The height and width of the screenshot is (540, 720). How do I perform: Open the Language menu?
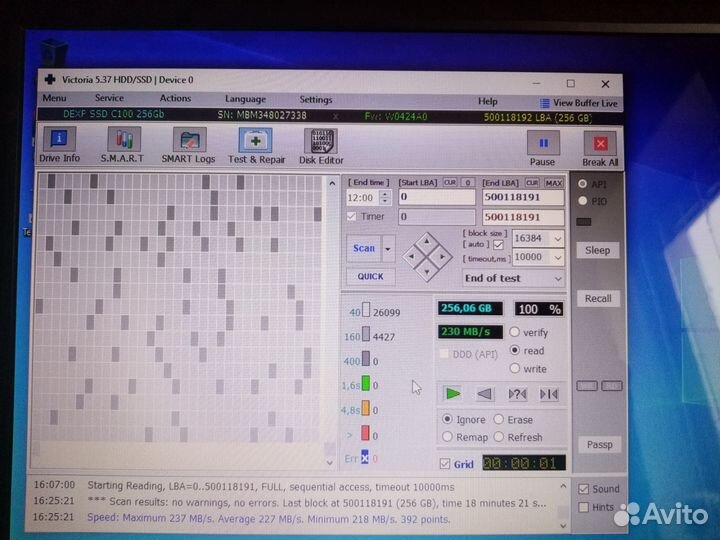point(245,99)
